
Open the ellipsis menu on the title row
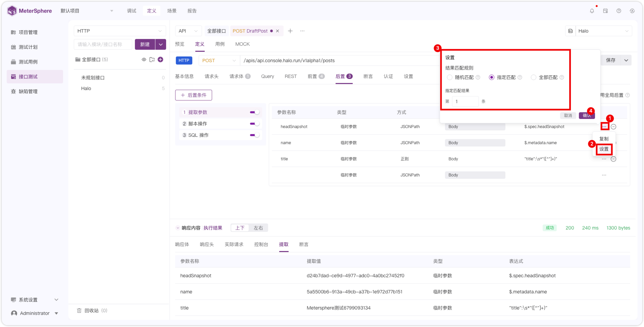[604, 159]
